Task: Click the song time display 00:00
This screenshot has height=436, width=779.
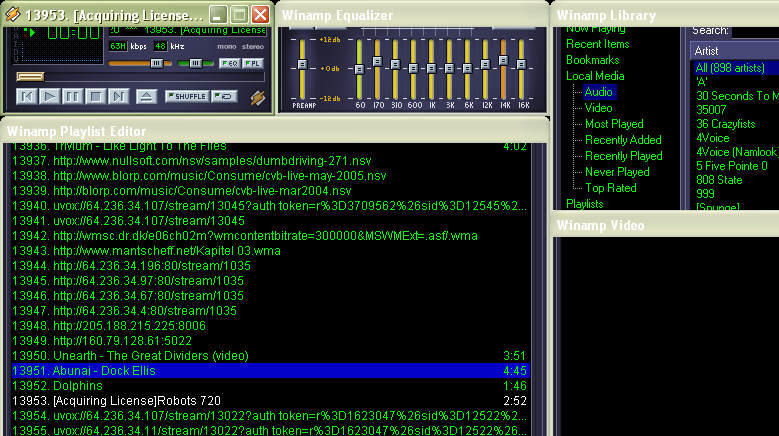Action: coord(73,33)
